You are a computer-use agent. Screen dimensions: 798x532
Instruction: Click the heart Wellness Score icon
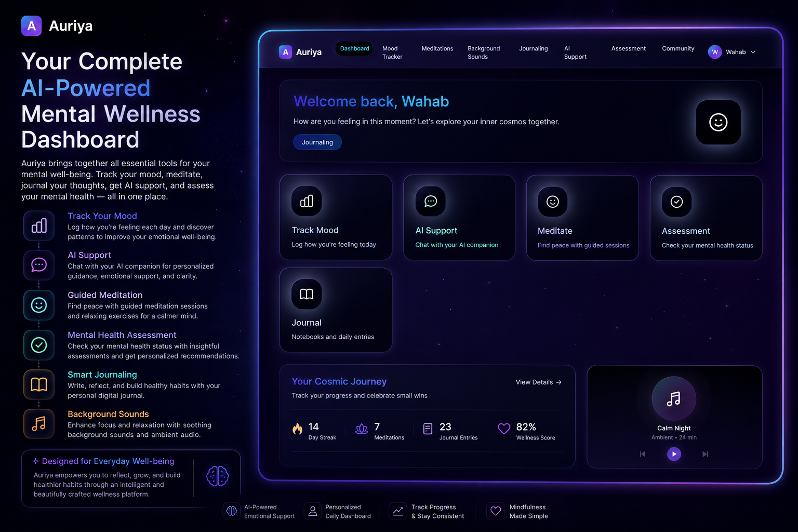(504, 429)
